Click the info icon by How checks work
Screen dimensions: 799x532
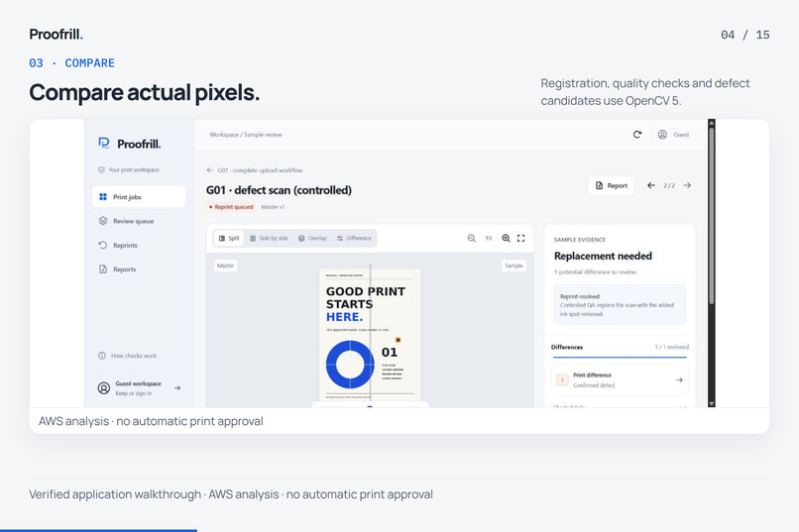[102, 356]
